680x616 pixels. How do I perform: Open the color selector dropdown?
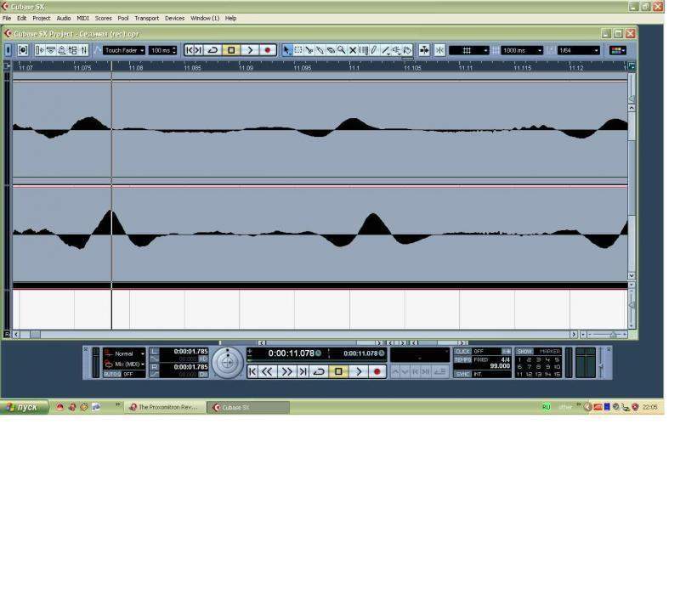tap(618, 50)
